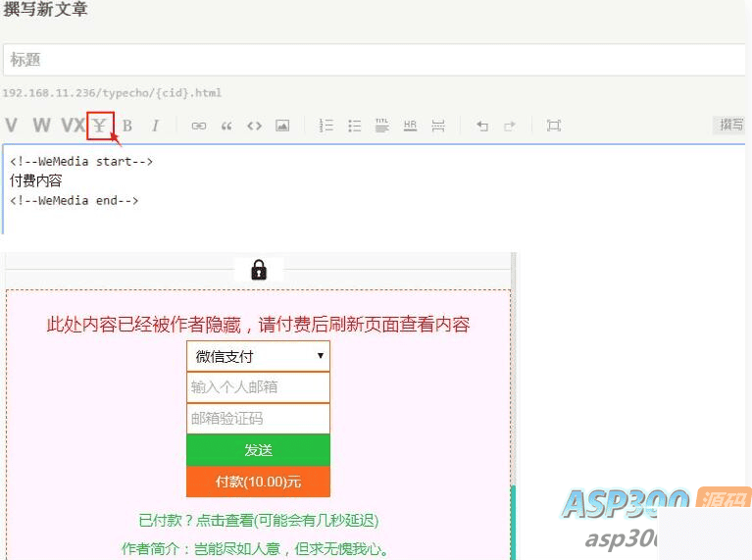
Task: Insert a blockquote with the quote icon
Action: [226, 126]
